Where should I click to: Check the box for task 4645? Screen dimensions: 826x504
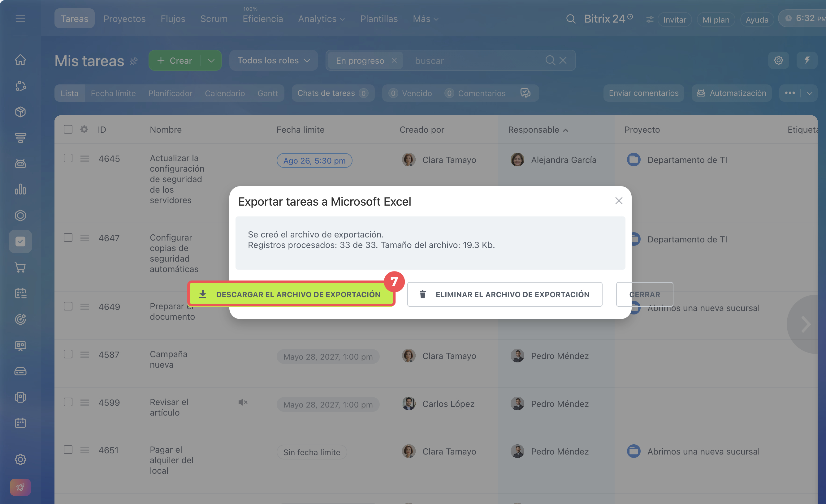[x=68, y=158]
